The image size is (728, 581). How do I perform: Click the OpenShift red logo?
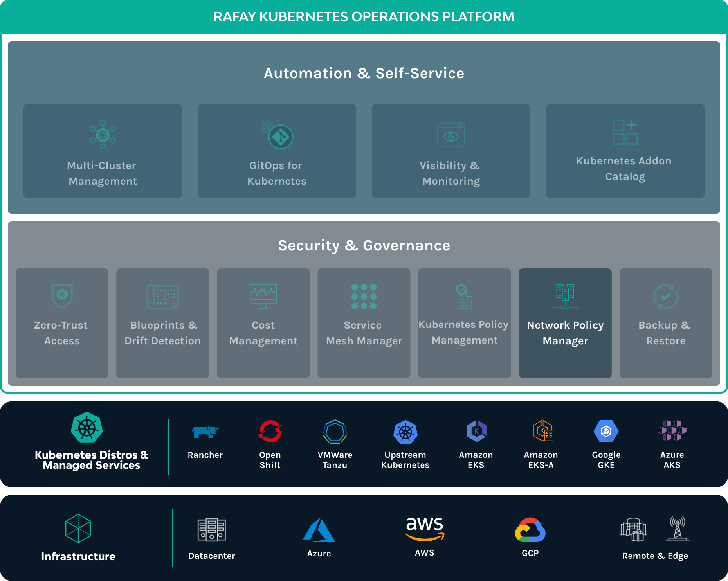(x=270, y=431)
